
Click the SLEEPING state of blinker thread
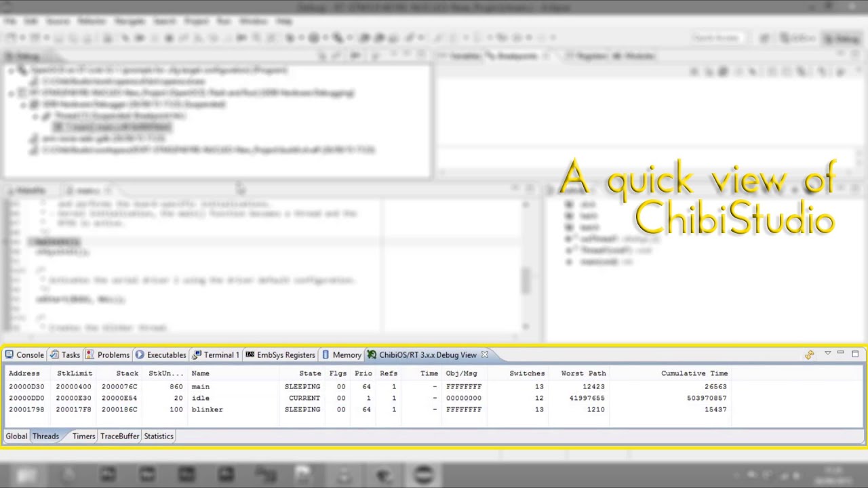pos(302,409)
